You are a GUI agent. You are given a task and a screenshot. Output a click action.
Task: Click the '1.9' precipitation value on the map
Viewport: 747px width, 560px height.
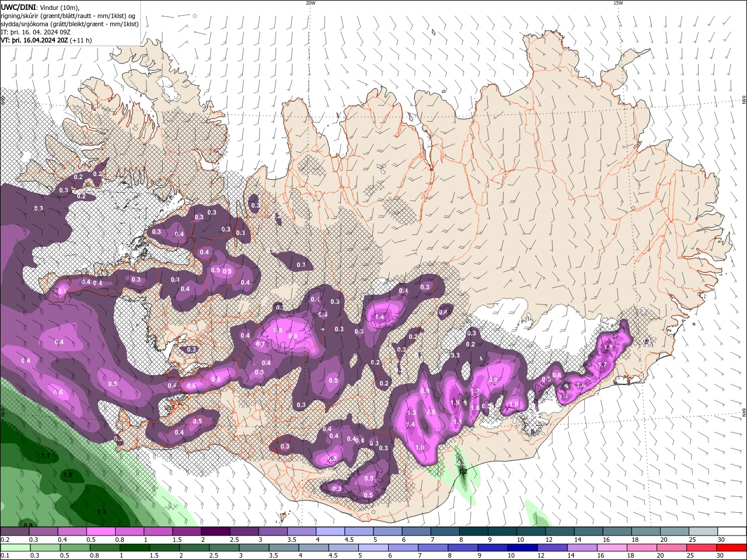(x=455, y=402)
